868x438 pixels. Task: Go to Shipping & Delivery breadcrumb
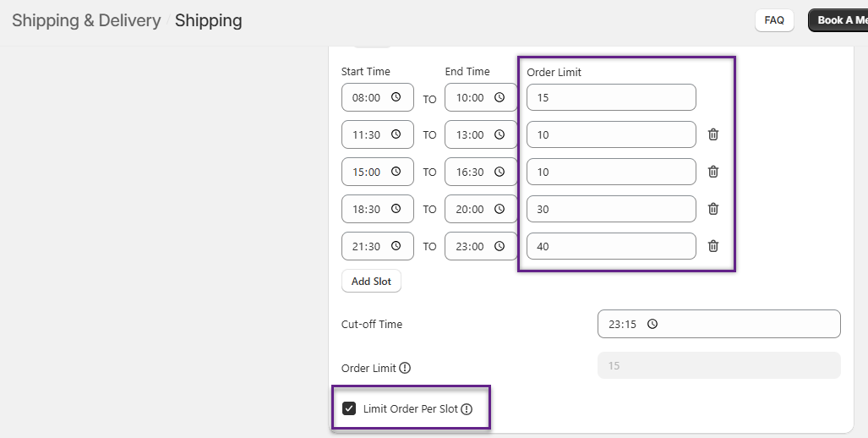pyautogui.click(x=86, y=21)
